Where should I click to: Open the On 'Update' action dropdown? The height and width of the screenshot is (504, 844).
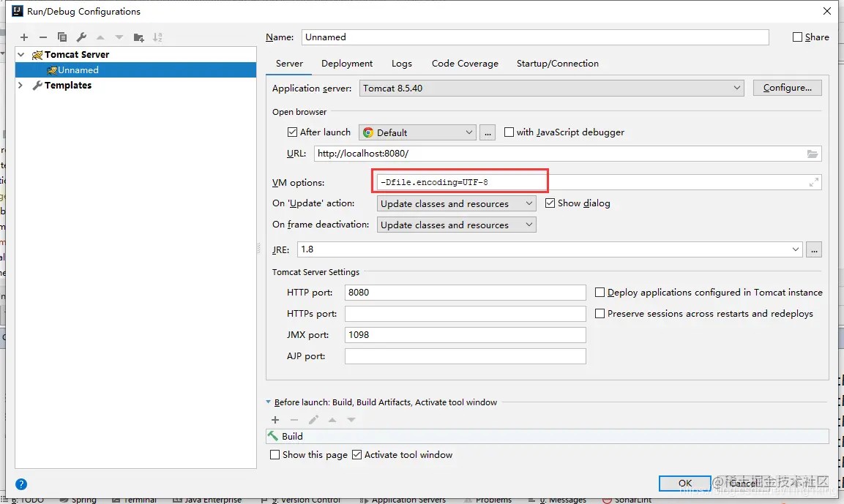tap(457, 203)
